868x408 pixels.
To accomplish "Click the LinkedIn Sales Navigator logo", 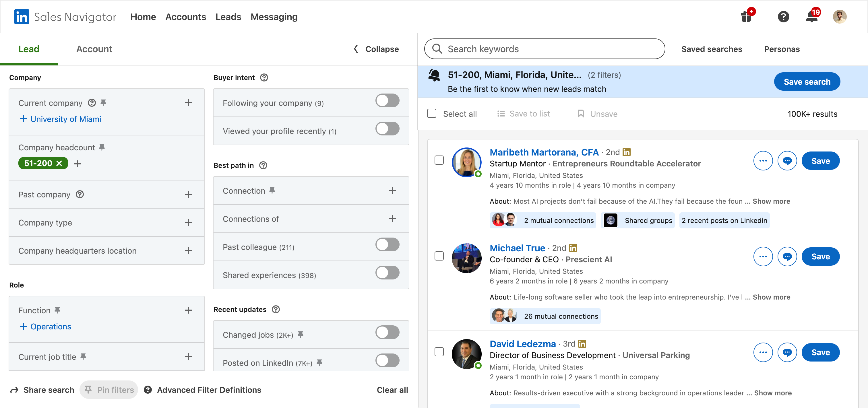I will [x=22, y=17].
